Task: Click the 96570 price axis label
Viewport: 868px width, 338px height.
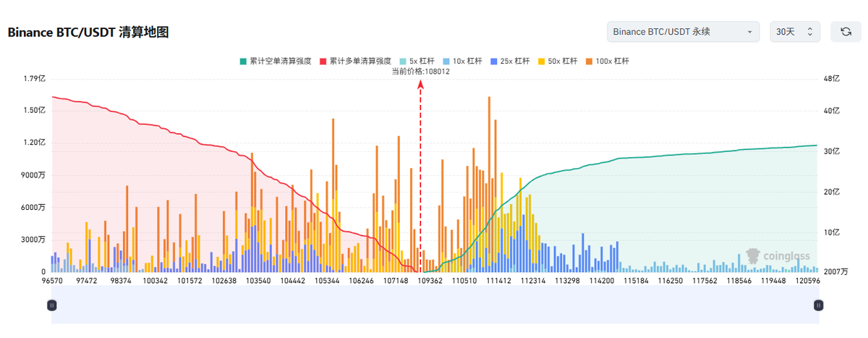Action: click(54, 281)
